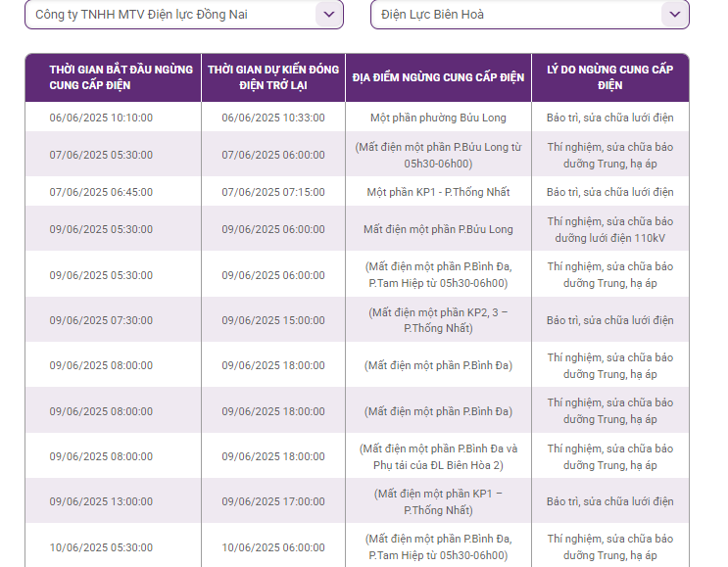728x567 pixels.
Task: Select the start time 10/06/2025 05:30:00
Action: [x=101, y=547]
